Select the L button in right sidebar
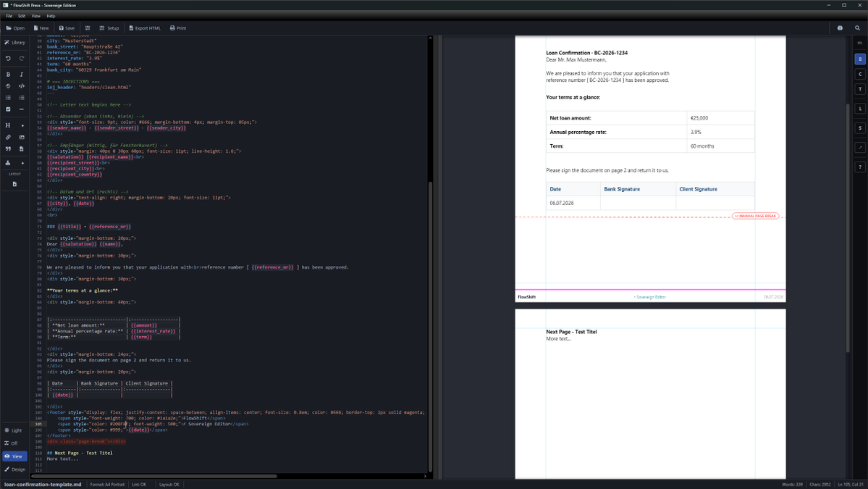Viewport: 868px width, 489px height. [860, 109]
